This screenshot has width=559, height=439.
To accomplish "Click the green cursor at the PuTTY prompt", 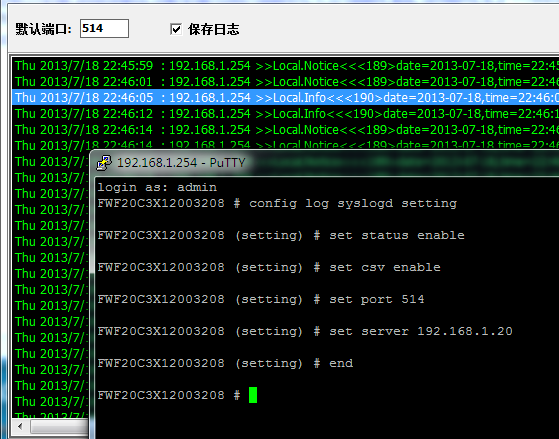I will pyautogui.click(x=253, y=395).
